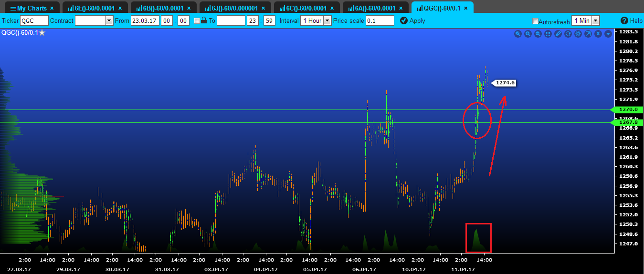Screen dimensions: 644x274
Task: Toggle the lock end date checkbox
Action: (x=197, y=21)
